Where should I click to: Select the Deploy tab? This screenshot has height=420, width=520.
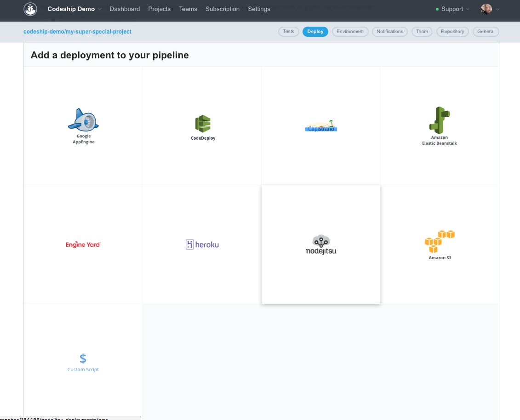315,32
